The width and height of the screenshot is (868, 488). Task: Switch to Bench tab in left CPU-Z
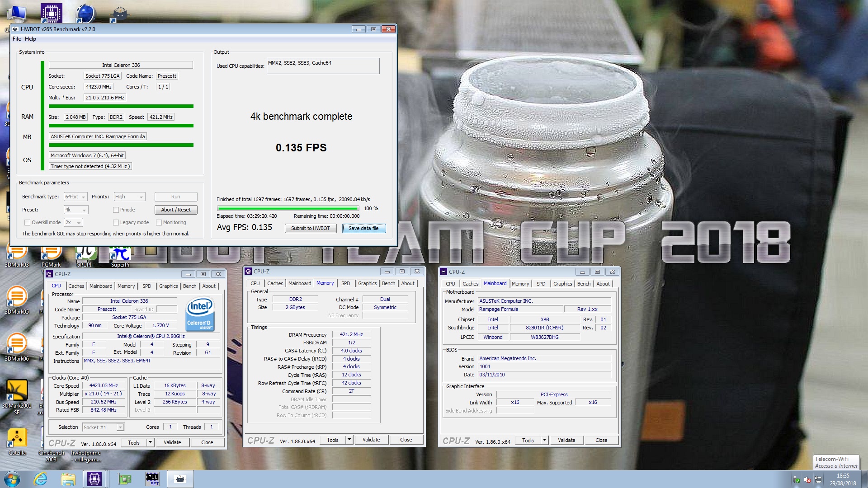coord(189,286)
